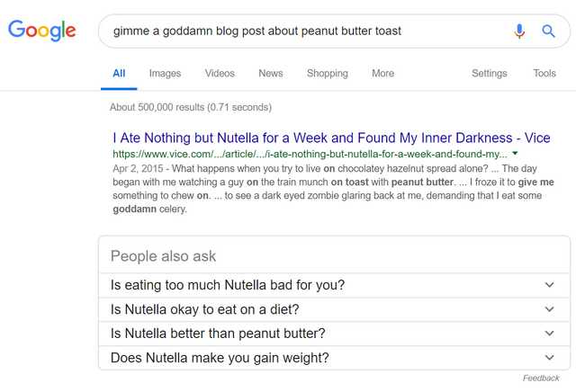Expand "Is Nutella better than peanut butter?"
The image size is (576, 392).
(x=334, y=334)
